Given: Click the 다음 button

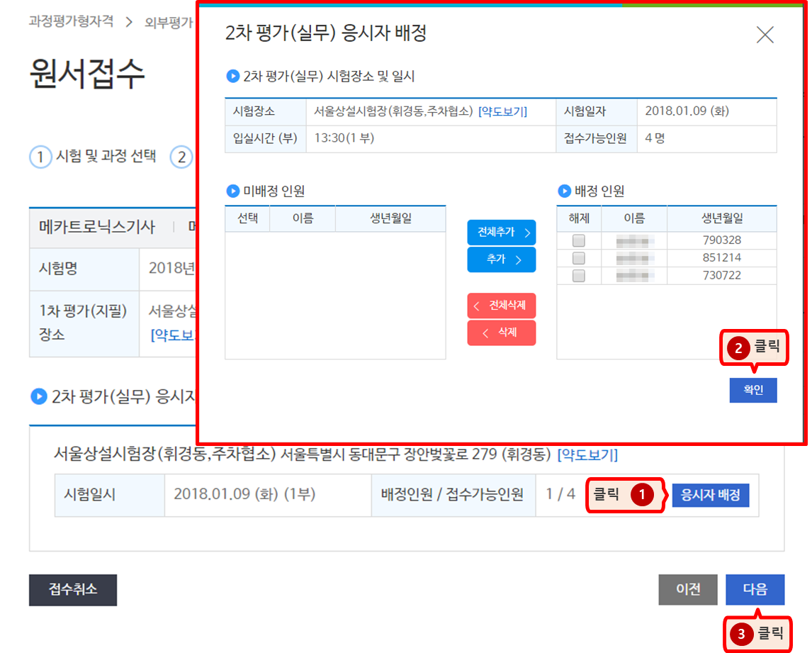Looking at the screenshot, I should click(x=755, y=589).
